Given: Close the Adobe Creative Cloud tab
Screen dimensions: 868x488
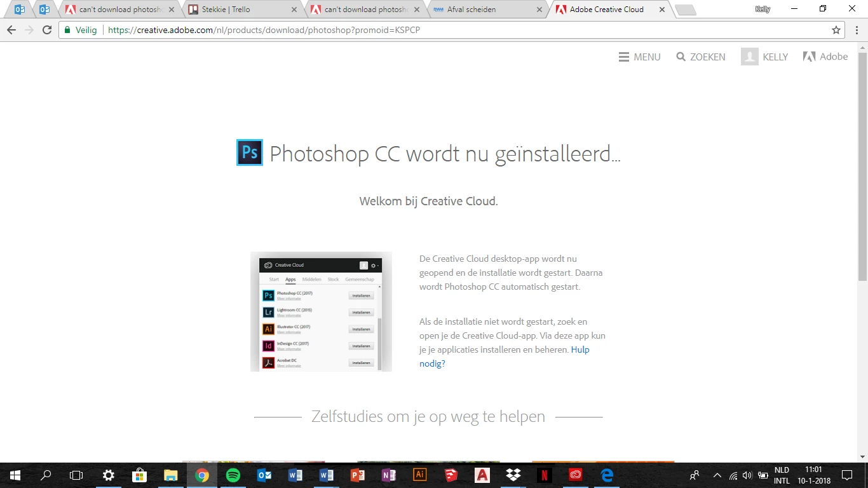Looking at the screenshot, I should coord(661,10).
